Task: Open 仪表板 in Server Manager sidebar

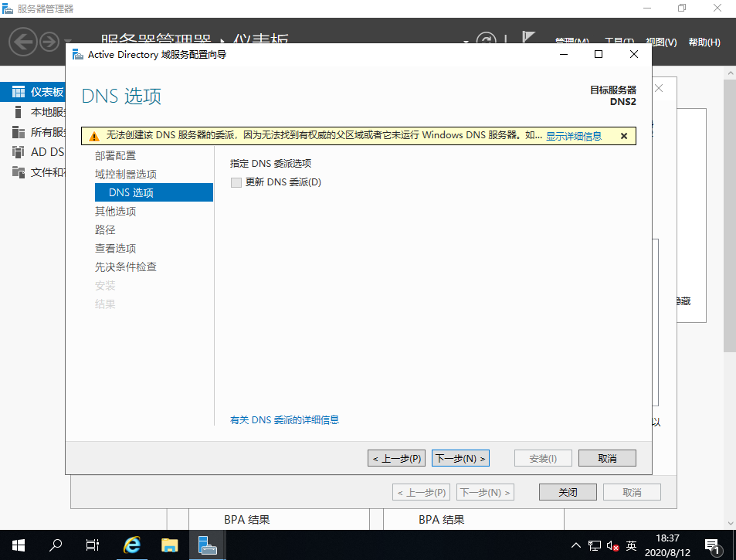Action: 33,92
